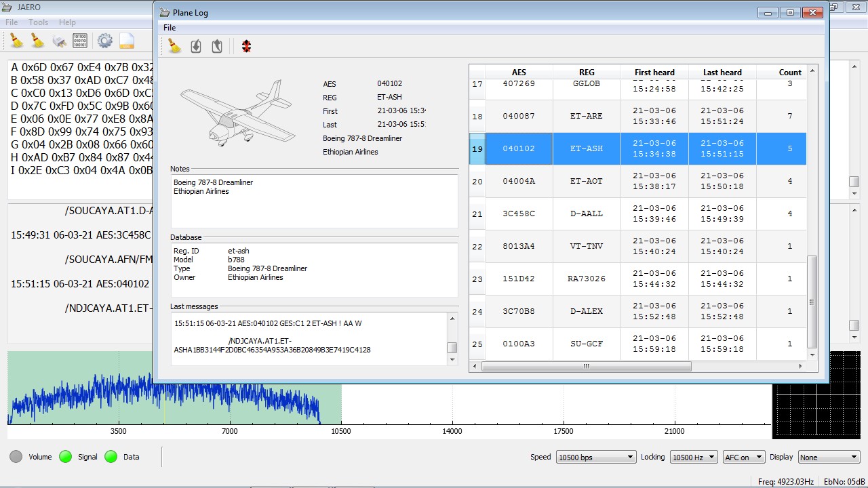
Task: Click inside the Notes text area
Action: tap(312, 200)
